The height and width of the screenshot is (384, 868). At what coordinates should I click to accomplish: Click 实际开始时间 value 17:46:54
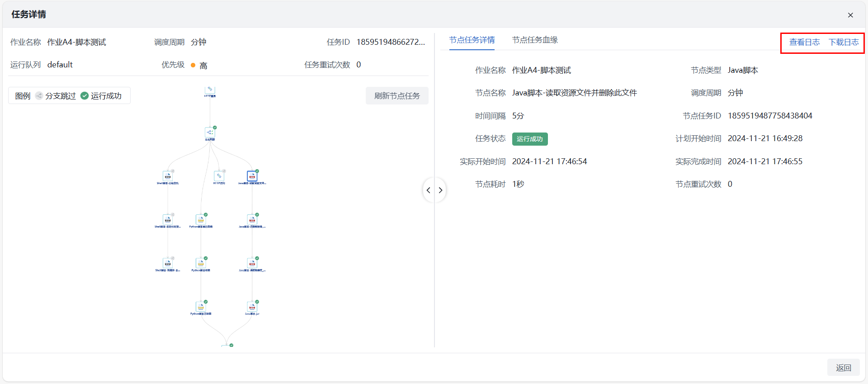point(549,161)
